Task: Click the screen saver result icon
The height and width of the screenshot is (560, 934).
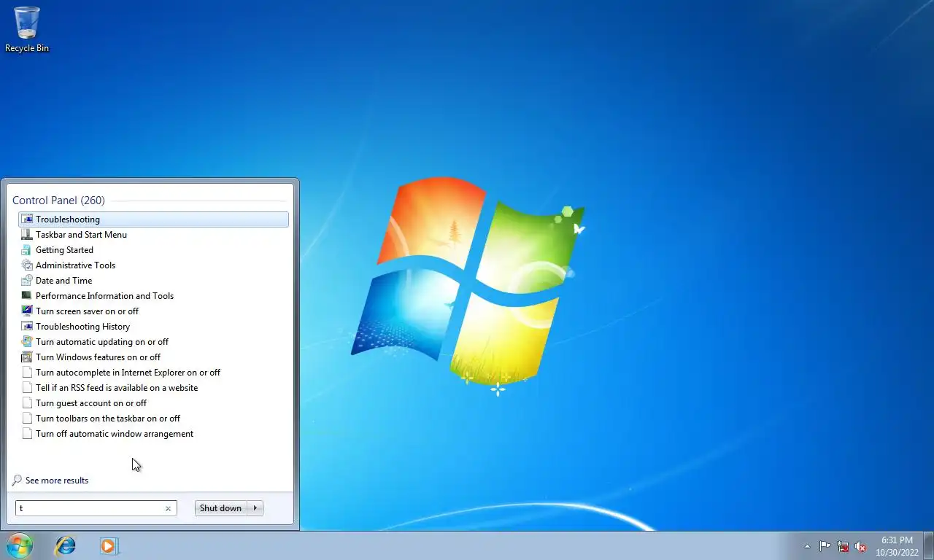Action: point(27,311)
